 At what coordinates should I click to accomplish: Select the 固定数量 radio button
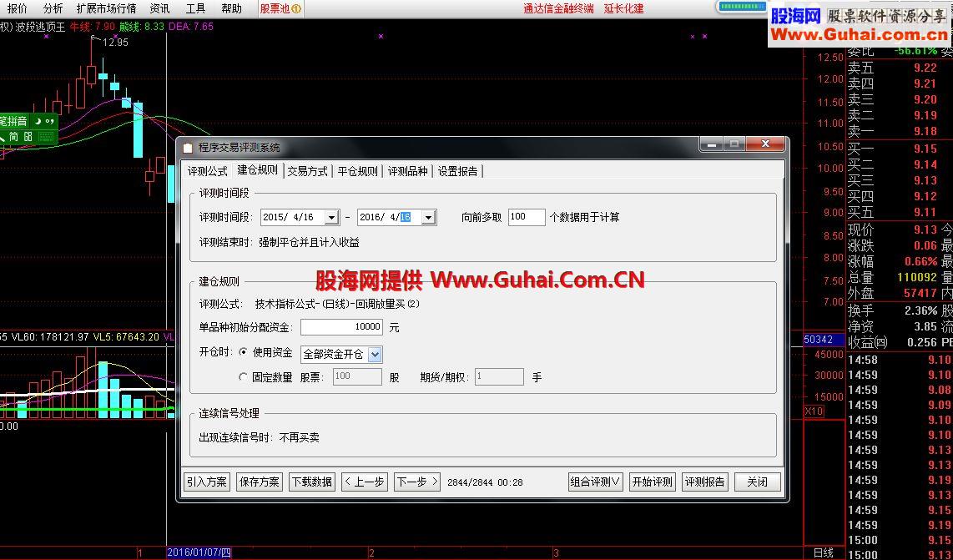243,377
